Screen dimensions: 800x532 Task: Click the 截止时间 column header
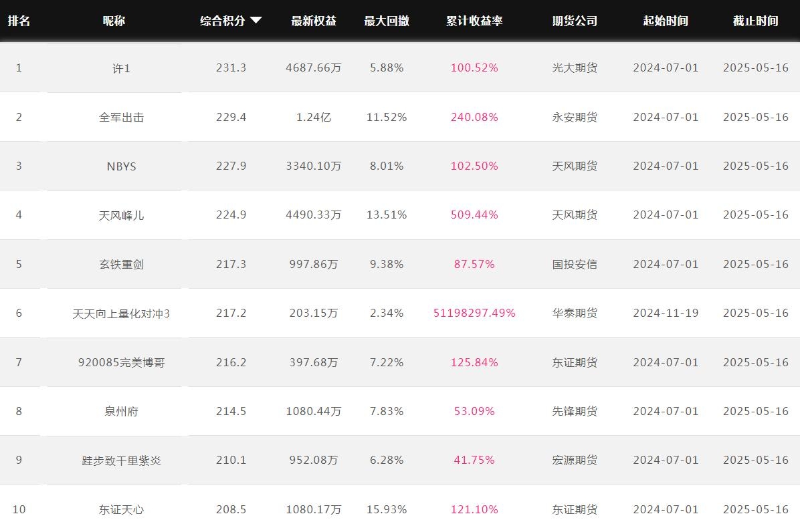[x=756, y=21]
